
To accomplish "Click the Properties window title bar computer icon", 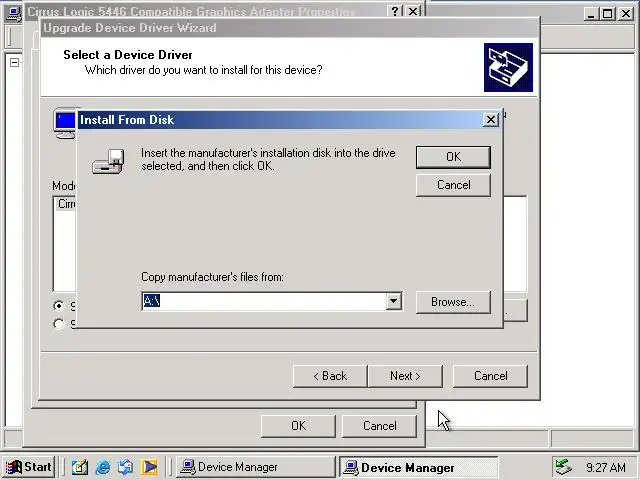I will tap(14, 12).
